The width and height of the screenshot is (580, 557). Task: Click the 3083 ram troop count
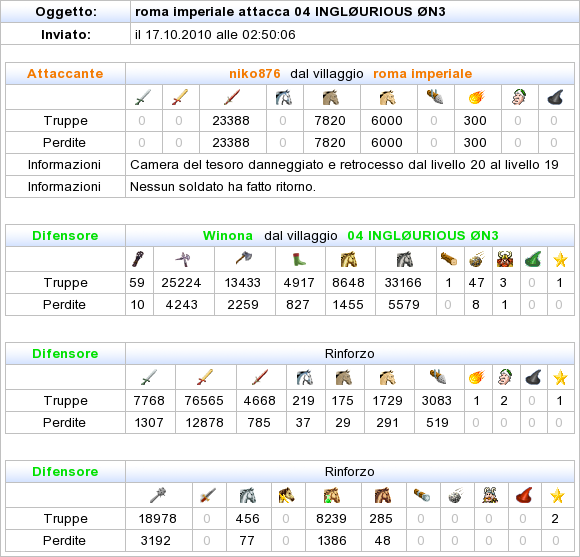point(437,401)
